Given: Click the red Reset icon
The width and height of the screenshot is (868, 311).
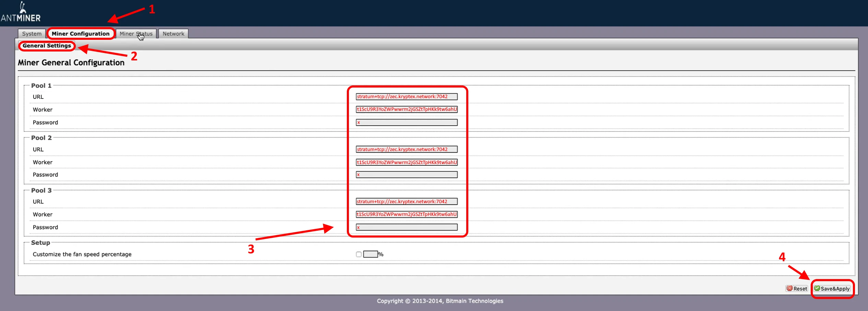Looking at the screenshot, I should (789, 288).
